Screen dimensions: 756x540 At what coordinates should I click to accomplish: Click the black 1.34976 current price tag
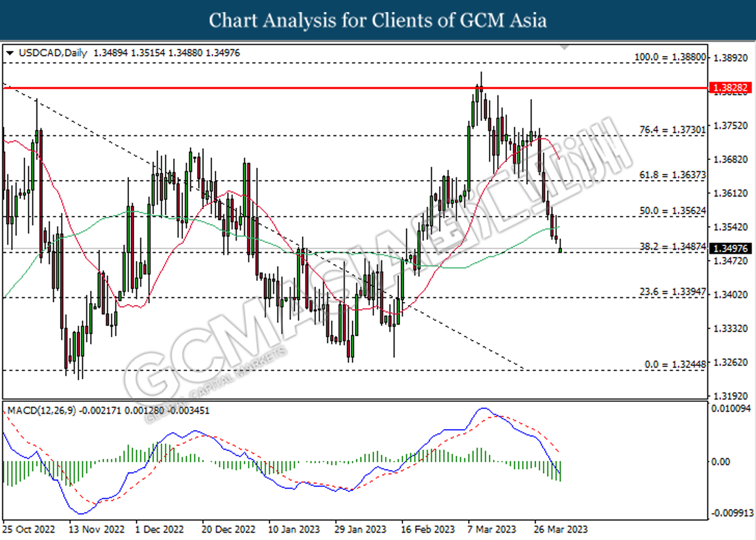point(730,248)
